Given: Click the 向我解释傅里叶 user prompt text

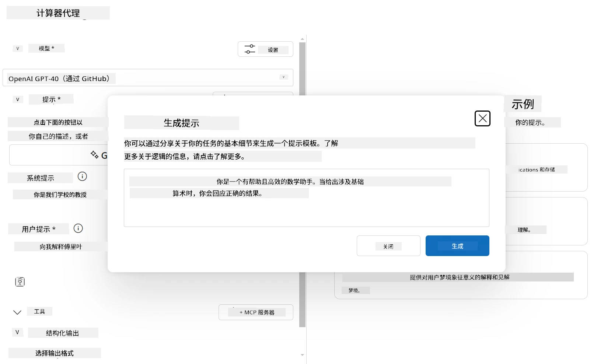Looking at the screenshot, I should (61, 247).
